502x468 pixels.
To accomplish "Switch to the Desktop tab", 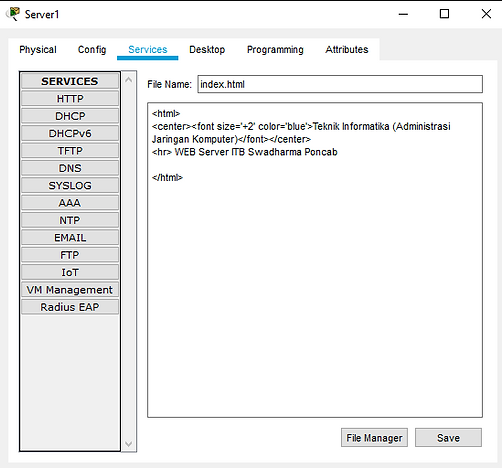I will click(x=207, y=50).
